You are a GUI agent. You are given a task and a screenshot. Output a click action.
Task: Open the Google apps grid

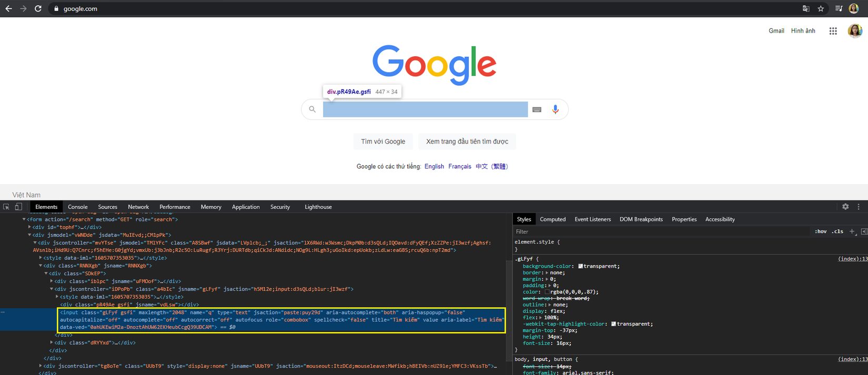[833, 31]
